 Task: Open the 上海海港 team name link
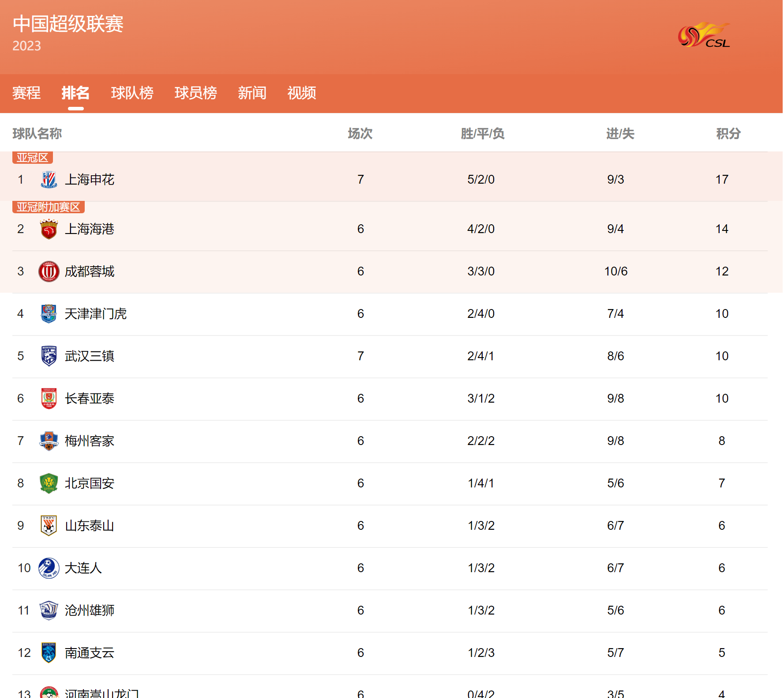coord(90,229)
